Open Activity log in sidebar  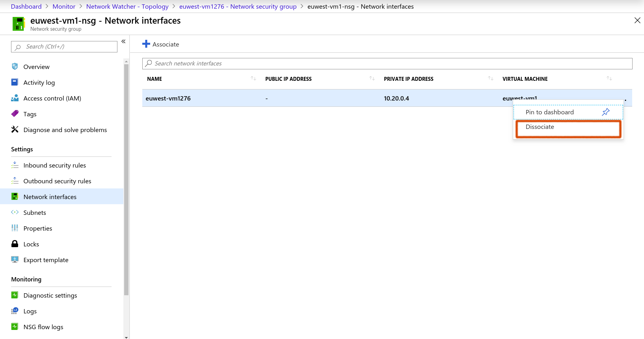tap(39, 82)
